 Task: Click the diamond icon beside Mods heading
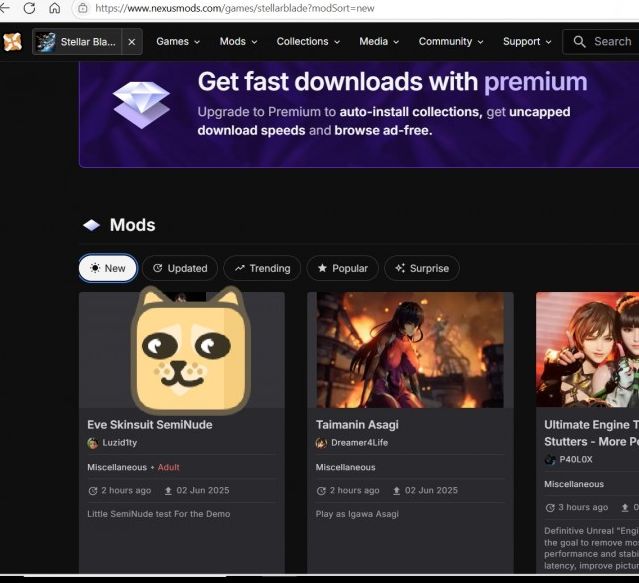pyautogui.click(x=92, y=225)
